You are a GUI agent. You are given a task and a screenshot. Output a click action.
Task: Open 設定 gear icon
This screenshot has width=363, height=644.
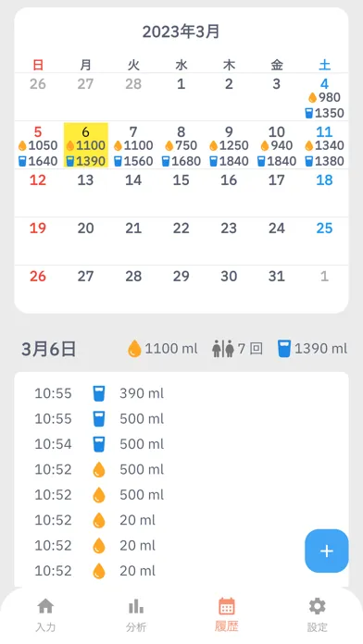coord(318,606)
